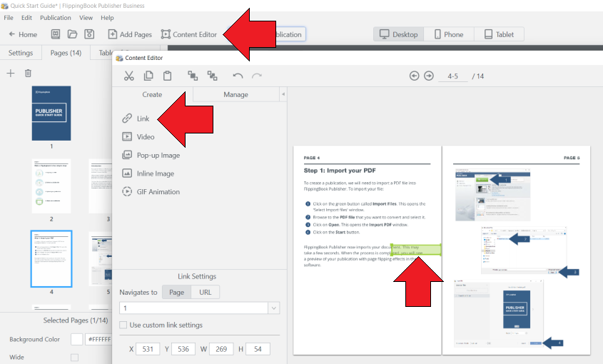Open the Edit menu
The image size is (603, 364).
coord(26,18)
